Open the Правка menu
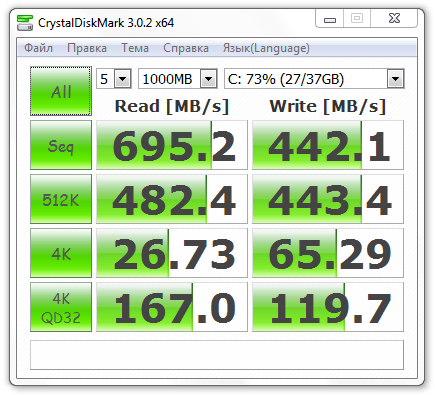 87,48
